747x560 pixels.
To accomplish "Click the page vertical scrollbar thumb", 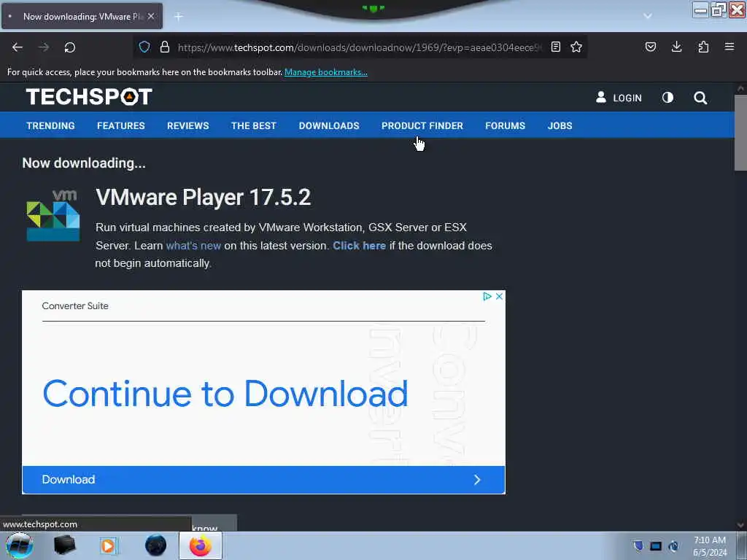I will coord(740,133).
